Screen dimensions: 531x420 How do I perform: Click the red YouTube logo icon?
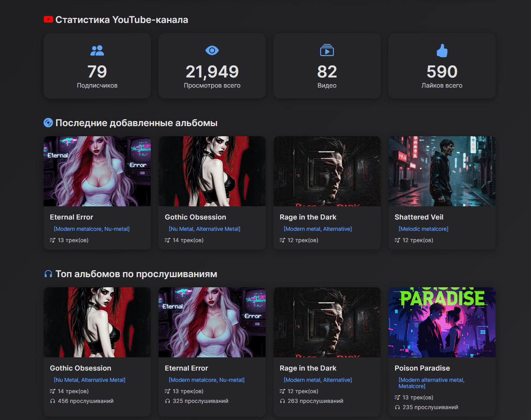[x=48, y=19]
